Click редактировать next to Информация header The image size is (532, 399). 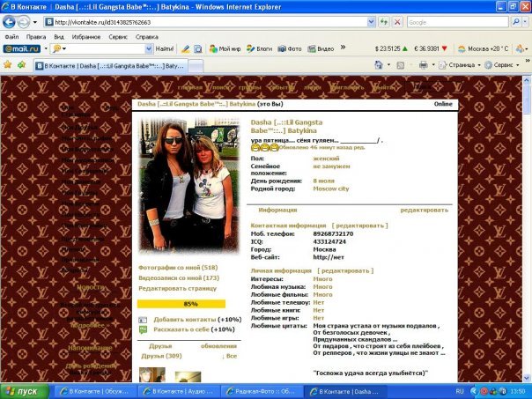(425, 210)
